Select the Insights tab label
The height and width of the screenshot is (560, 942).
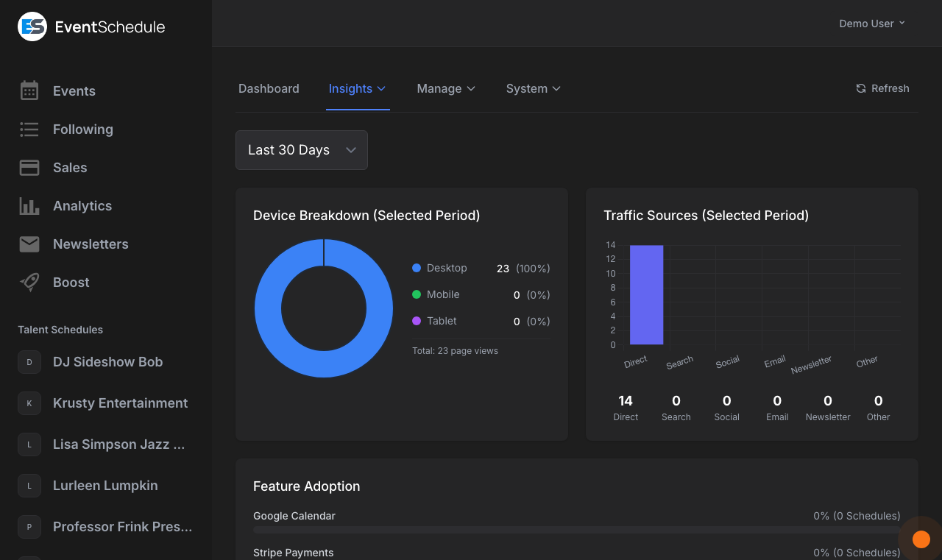350,88
